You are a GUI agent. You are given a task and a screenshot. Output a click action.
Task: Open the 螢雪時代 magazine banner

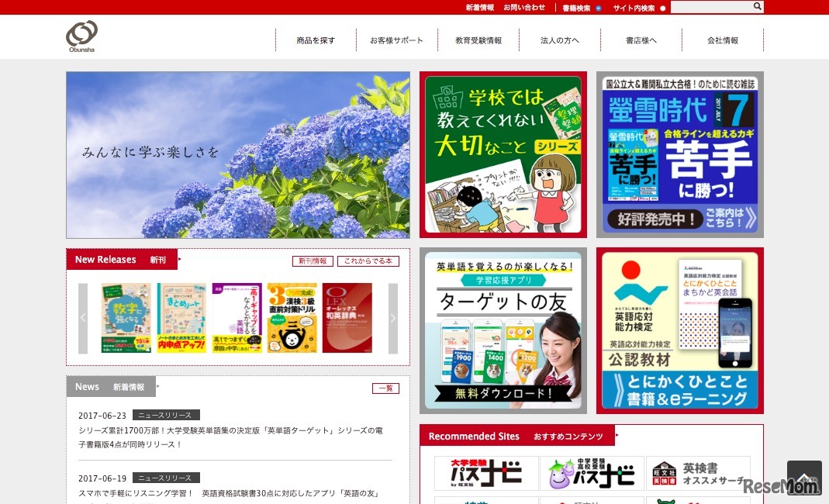coord(680,154)
